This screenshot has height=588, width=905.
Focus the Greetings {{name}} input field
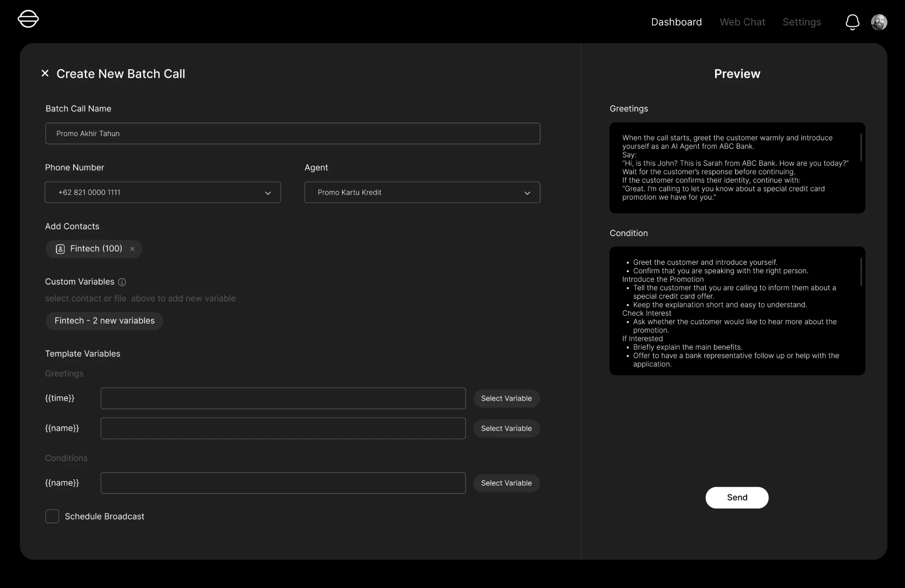click(x=283, y=428)
